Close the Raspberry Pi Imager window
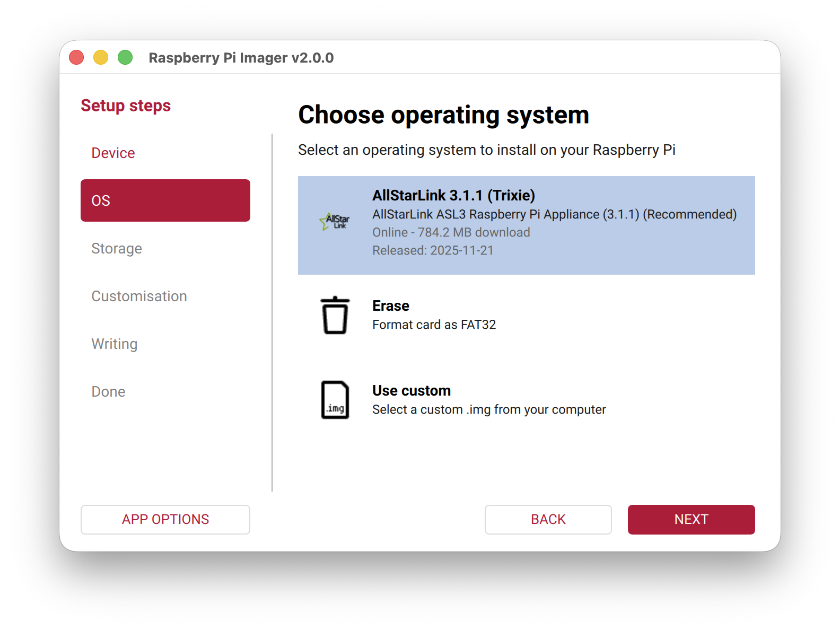Image resolution: width=840 pixels, height=630 pixels. pos(77,57)
